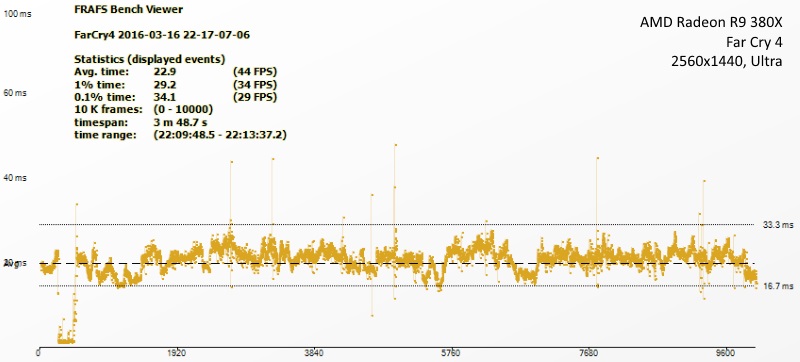The image size is (800, 362).
Task: Click the 1% time value 29.2
Action: [165, 84]
